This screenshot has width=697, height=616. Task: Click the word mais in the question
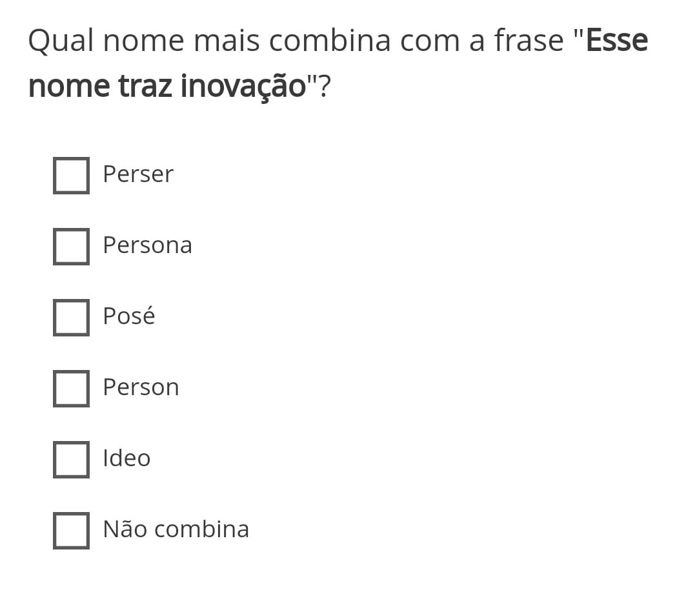click(x=227, y=41)
